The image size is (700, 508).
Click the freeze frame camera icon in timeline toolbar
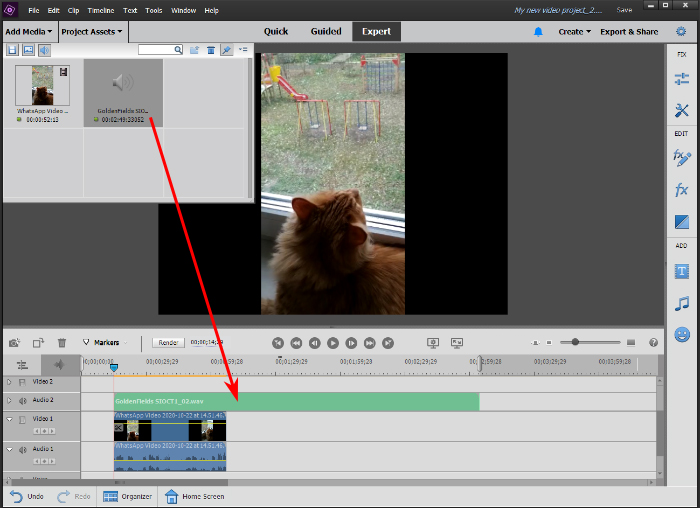point(14,343)
